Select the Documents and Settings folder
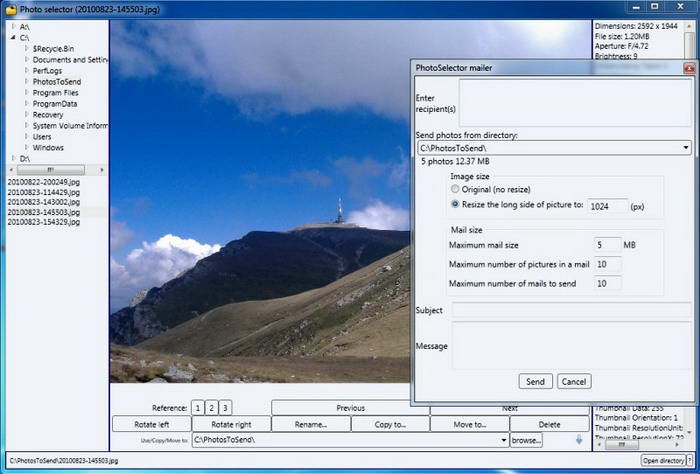700x474 pixels. pyautogui.click(x=70, y=60)
